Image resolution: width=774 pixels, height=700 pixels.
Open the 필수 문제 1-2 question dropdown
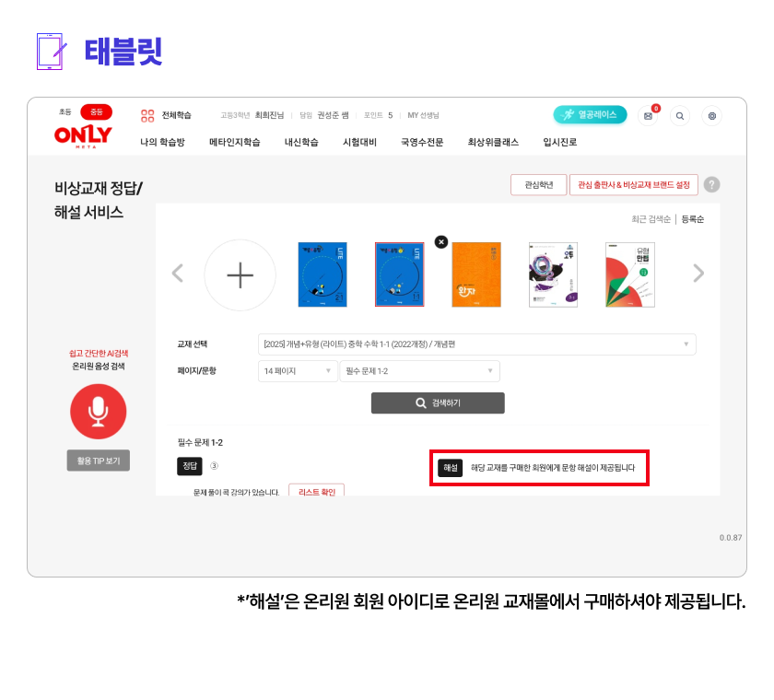[419, 371]
